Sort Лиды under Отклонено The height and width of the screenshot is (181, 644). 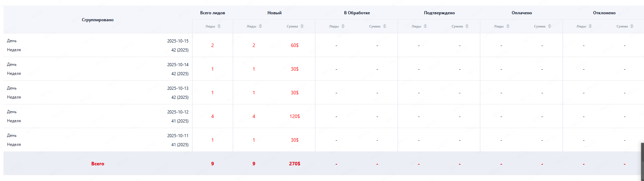(590, 26)
